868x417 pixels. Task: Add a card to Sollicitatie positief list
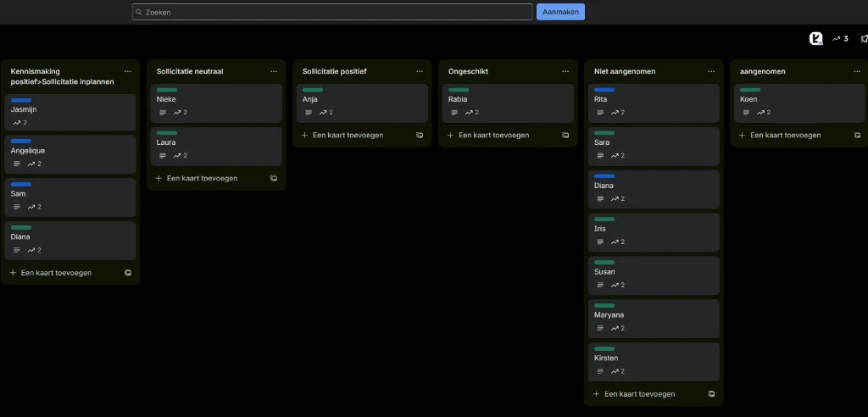(342, 135)
